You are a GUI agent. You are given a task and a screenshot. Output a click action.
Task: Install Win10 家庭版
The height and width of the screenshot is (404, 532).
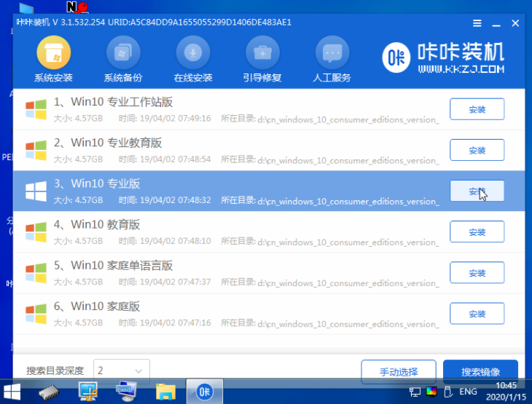[x=477, y=314]
